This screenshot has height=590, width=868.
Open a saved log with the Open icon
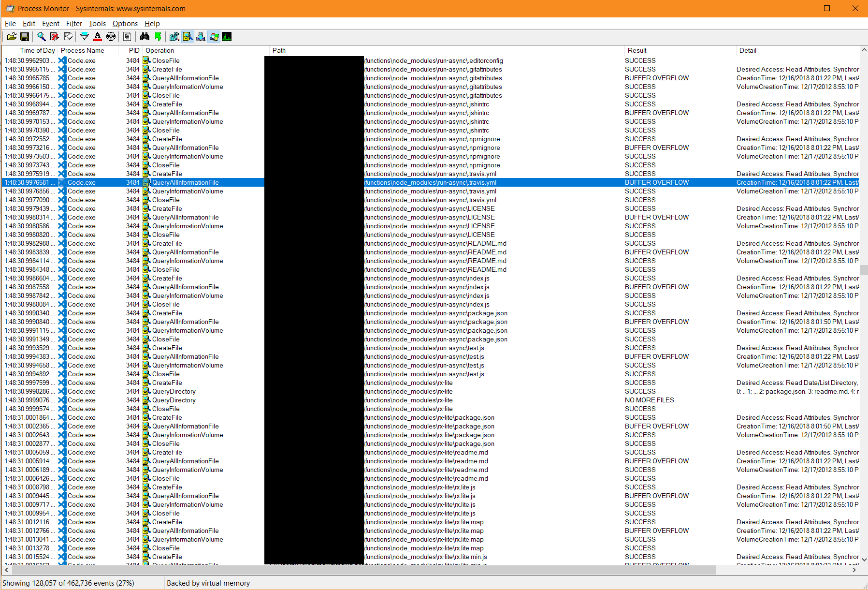pos(12,37)
